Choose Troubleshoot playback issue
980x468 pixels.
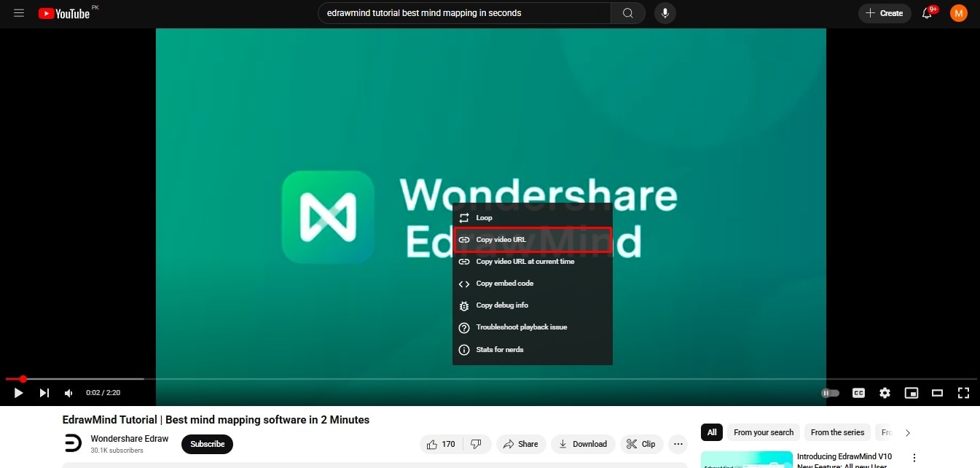pyautogui.click(x=533, y=327)
